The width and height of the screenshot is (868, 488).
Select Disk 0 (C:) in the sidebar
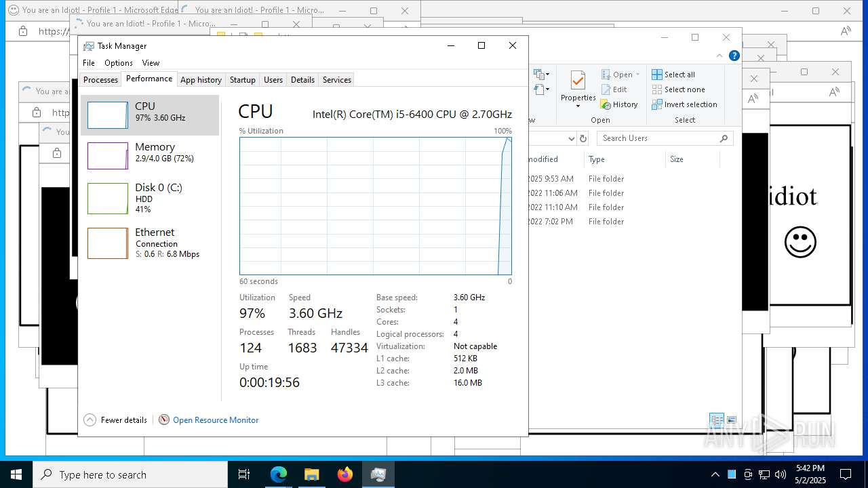150,198
